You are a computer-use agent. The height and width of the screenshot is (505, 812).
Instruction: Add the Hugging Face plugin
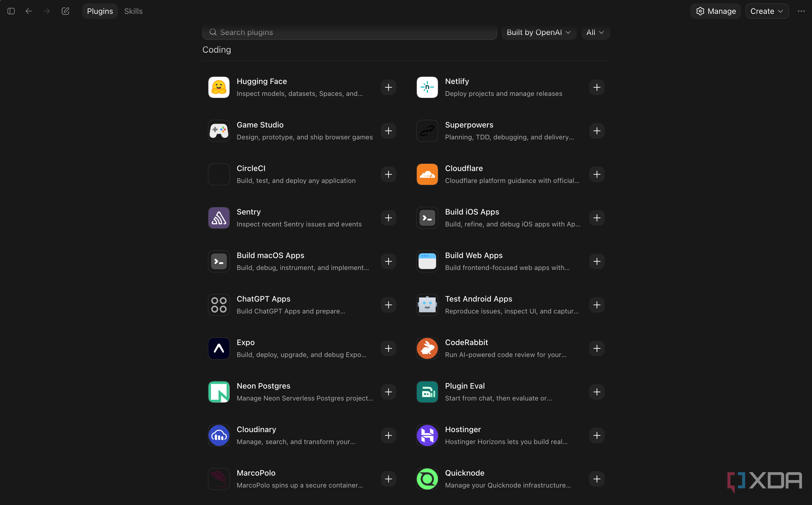coord(388,87)
